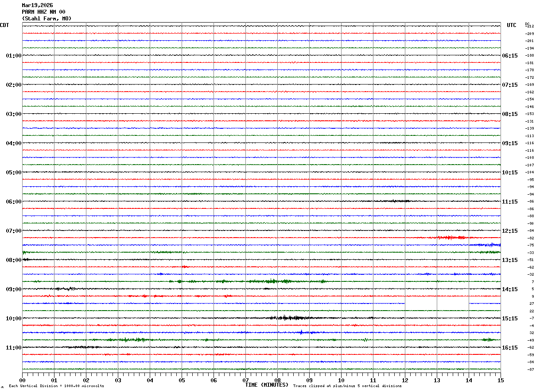The height and width of the screenshot is (392, 536).
Task: Click the TIME (MINUTES) axis title
Action: click(x=267, y=385)
